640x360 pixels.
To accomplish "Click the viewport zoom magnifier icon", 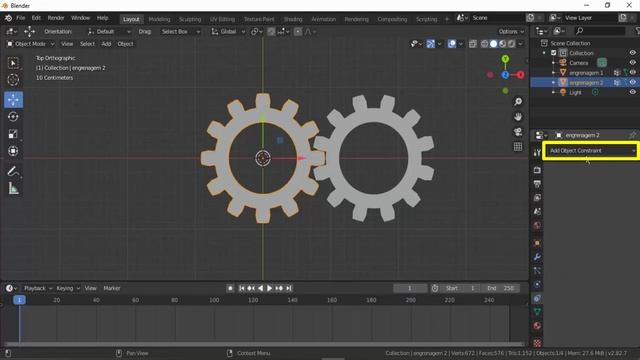I will 518,102.
